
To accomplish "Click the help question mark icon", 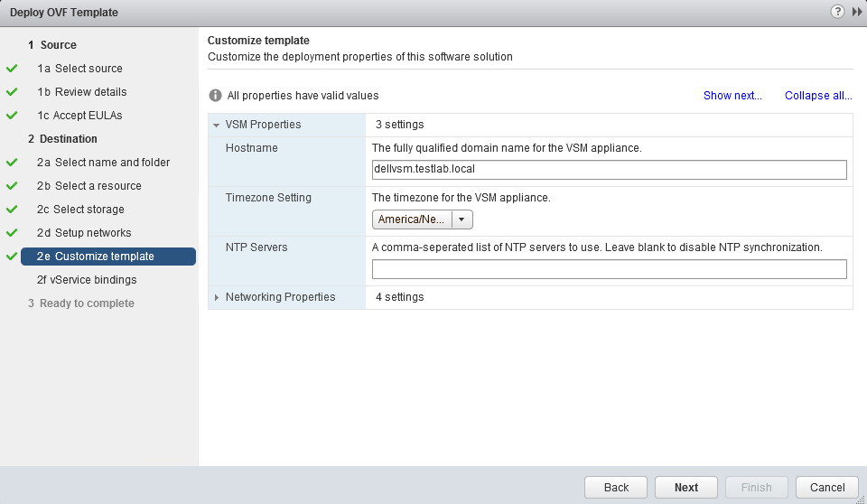I will pos(839,12).
